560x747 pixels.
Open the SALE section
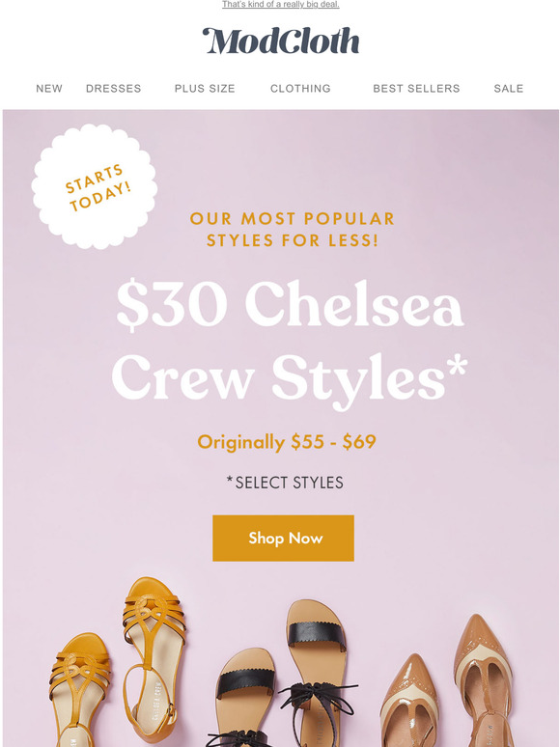click(x=509, y=89)
